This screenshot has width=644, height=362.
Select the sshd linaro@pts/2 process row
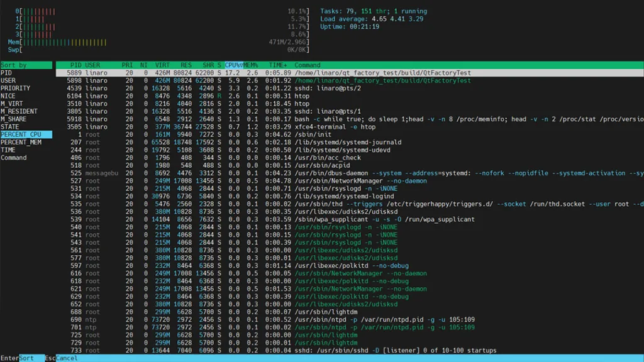click(350, 88)
